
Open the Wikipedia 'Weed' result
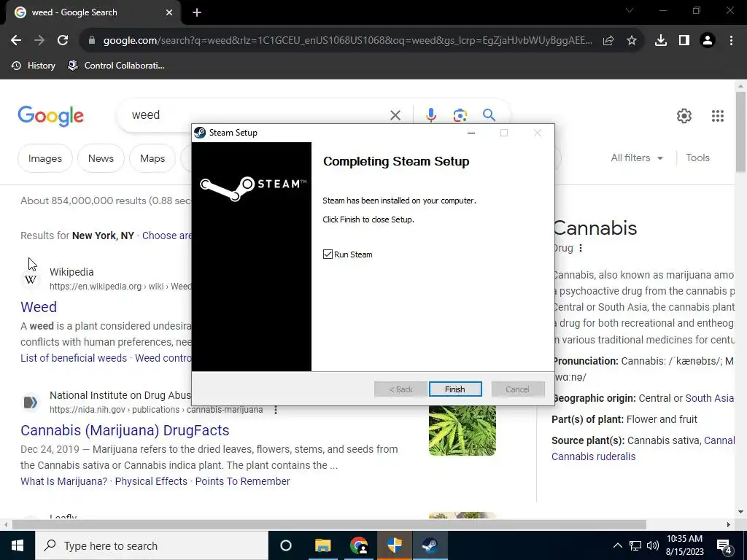tap(39, 307)
